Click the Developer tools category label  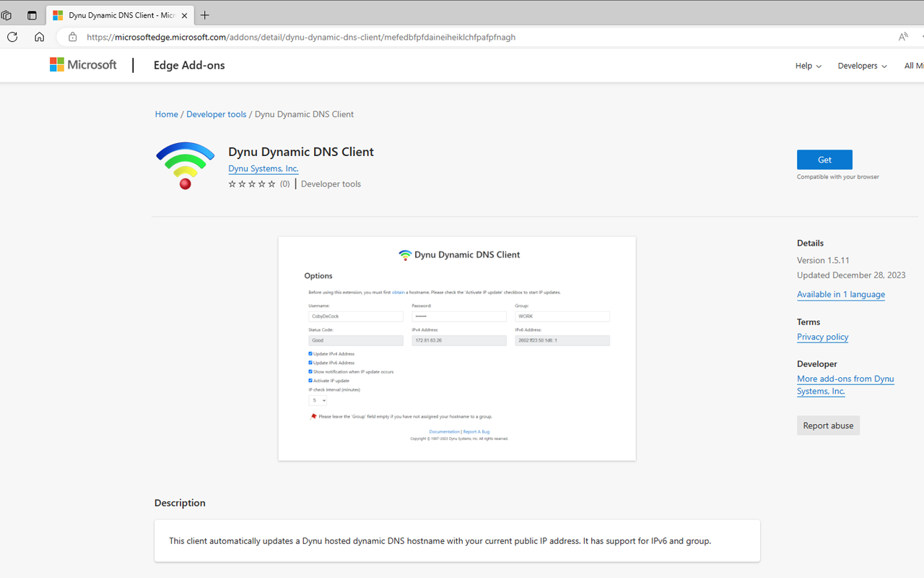click(x=331, y=184)
